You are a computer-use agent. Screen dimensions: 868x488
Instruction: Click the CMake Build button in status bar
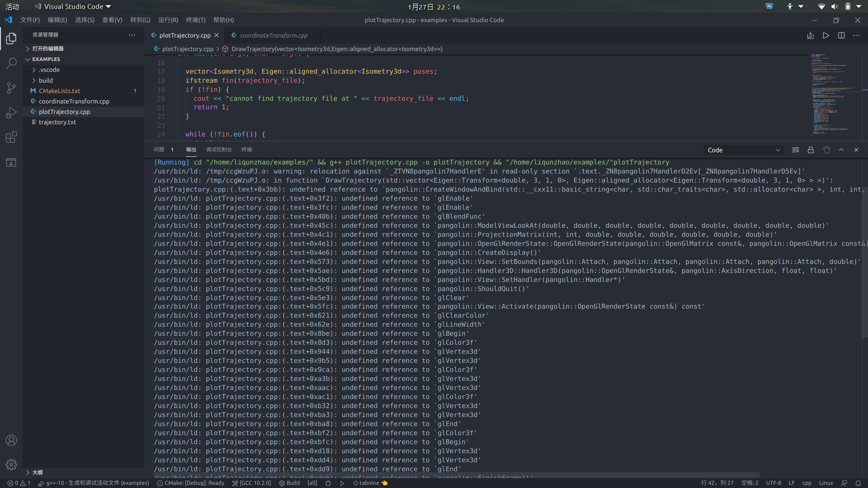[289, 483]
